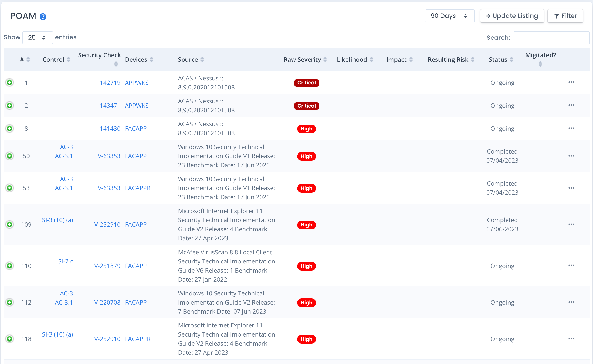Expand row 118 green plus icon

(x=10, y=339)
